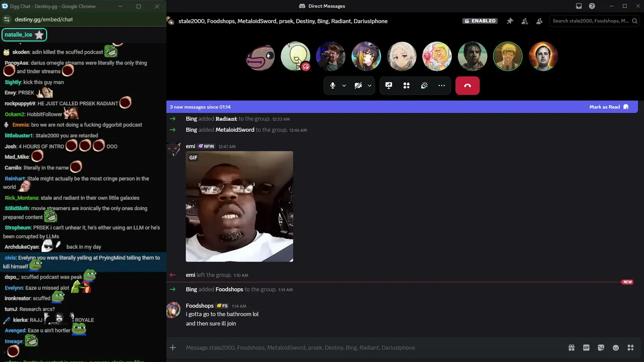
Task: Click Foodshops avatar beside the message
Action: tap(174, 310)
